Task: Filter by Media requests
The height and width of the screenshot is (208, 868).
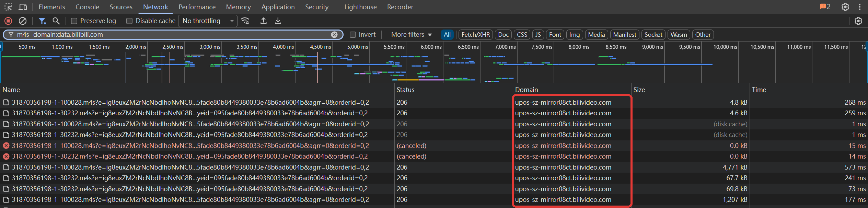Action: click(597, 35)
